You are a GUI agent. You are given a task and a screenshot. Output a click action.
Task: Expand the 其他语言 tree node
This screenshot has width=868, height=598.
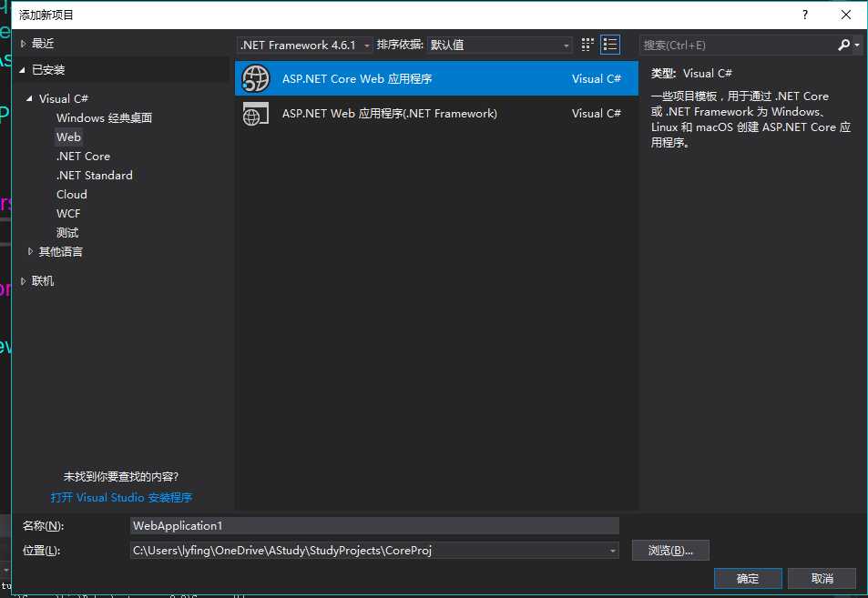tap(30, 252)
